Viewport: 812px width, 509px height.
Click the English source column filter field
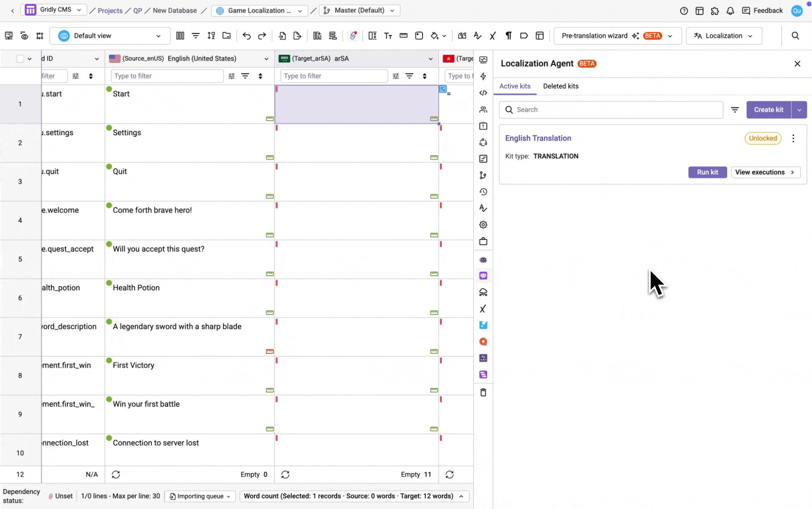tap(167, 76)
